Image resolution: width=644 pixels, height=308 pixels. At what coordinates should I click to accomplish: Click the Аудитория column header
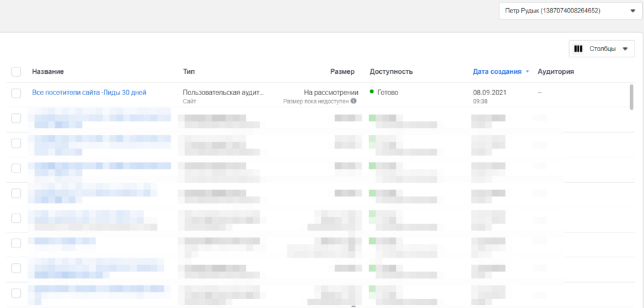coord(555,72)
